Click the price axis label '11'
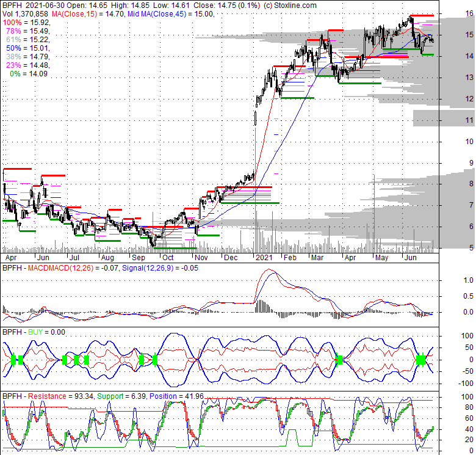 (469, 120)
